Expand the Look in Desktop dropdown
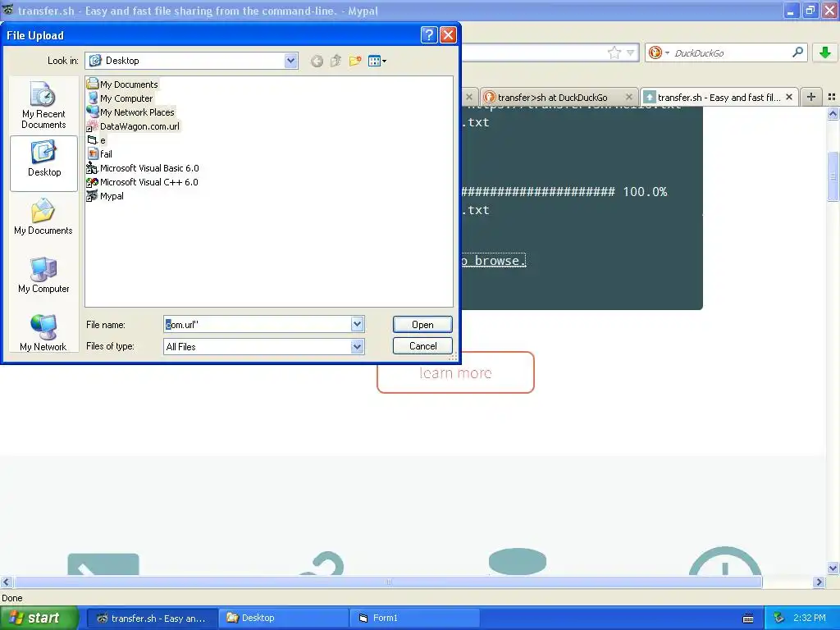The image size is (840, 630). [x=290, y=61]
